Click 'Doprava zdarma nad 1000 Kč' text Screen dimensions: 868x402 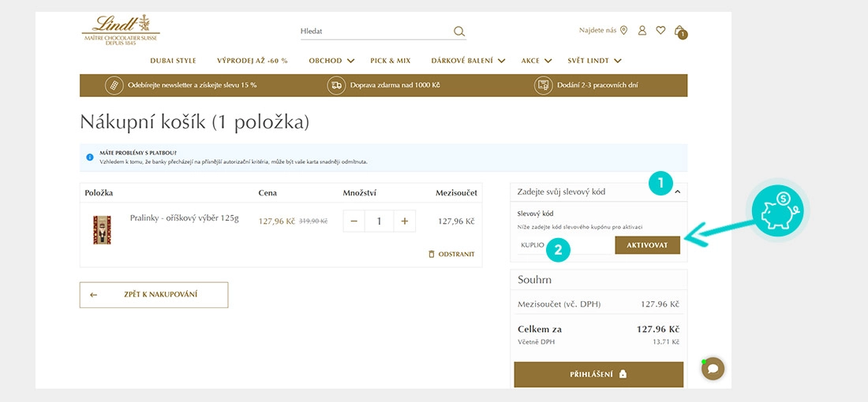(395, 86)
